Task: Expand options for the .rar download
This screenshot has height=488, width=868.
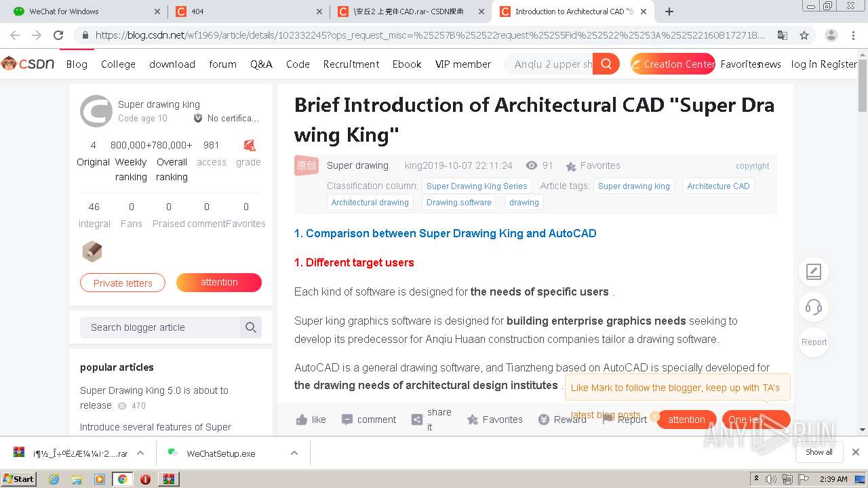Action: pos(140,453)
